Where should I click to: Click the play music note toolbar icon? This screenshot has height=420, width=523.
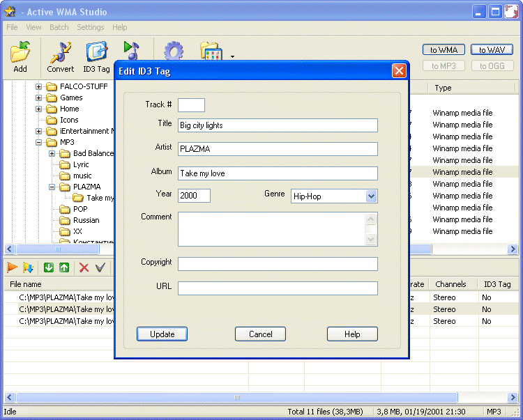131,51
